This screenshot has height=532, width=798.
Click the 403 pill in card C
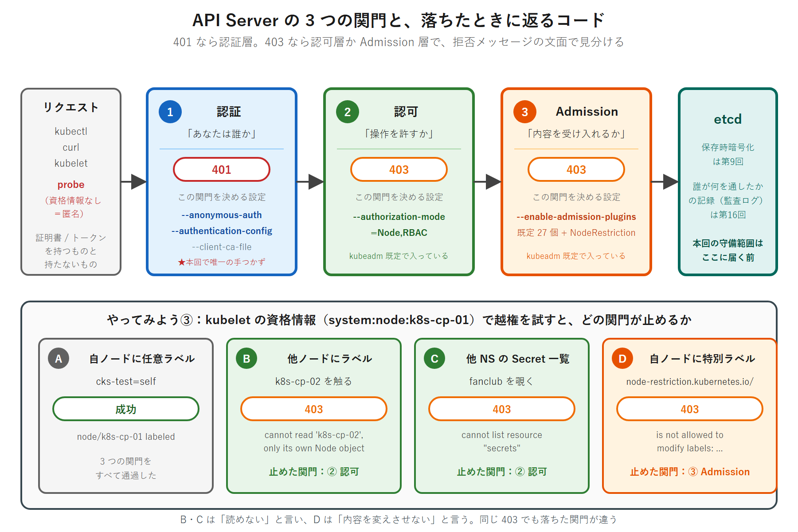(502, 409)
